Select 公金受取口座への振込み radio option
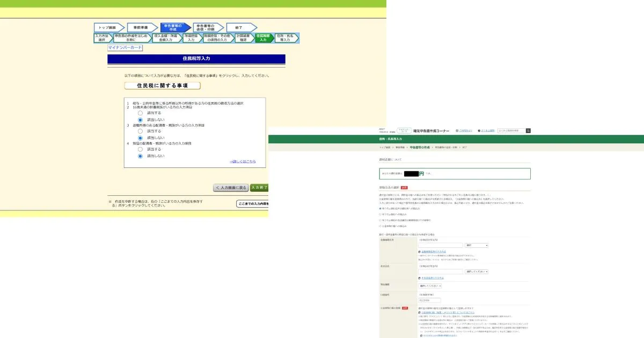Screen dimensions: 644x338 380,226
